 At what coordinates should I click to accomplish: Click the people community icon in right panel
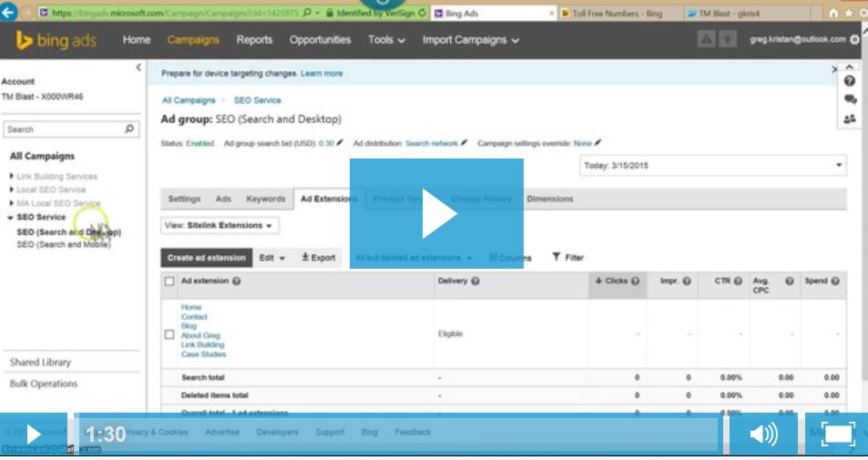click(x=849, y=119)
